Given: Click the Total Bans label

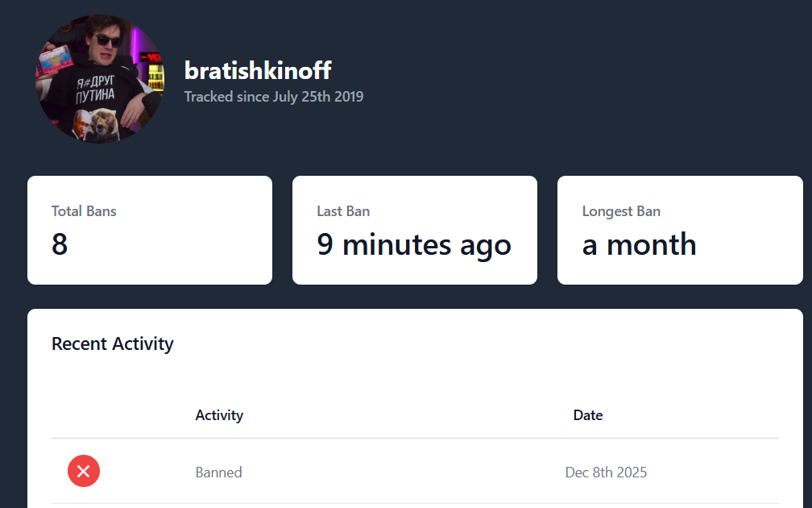Looking at the screenshot, I should [84, 211].
